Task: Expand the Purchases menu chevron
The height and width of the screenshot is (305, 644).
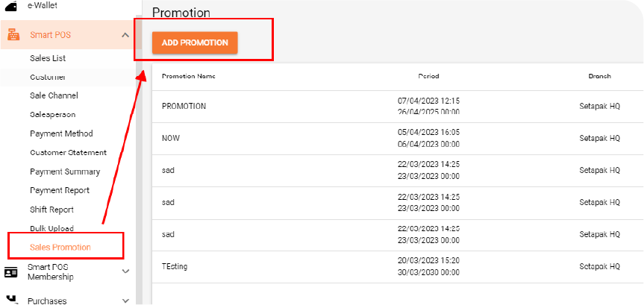Action: [125, 301]
